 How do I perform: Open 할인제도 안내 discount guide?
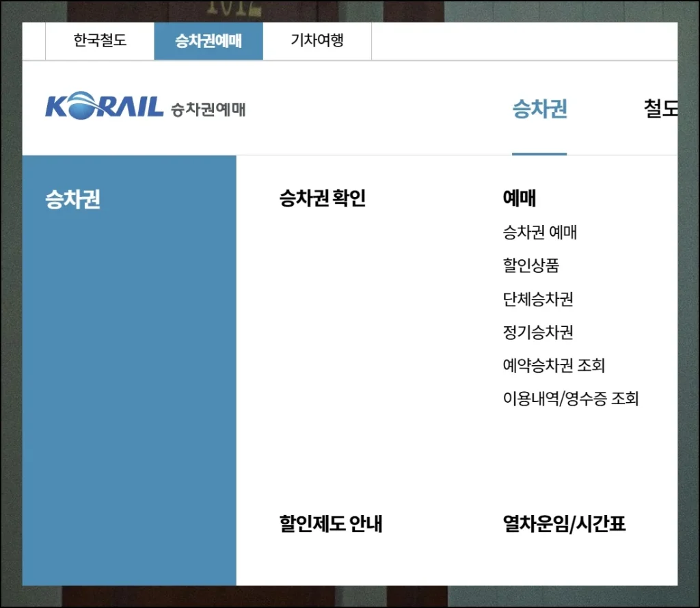(x=332, y=524)
